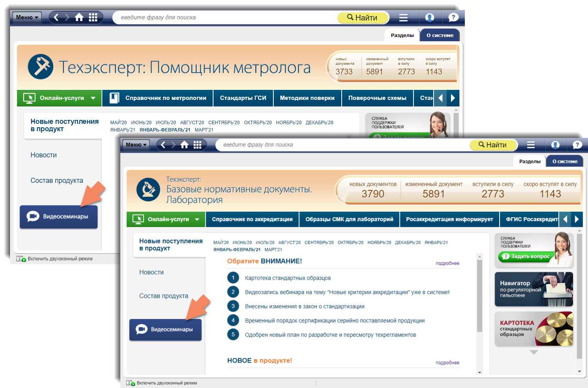Image resolution: width=588 pixels, height=388 pixels.
Task: Select ЯНВАРЬ-ФЕВРАЛЬ'21 in the front window month list
Action: tap(237, 250)
